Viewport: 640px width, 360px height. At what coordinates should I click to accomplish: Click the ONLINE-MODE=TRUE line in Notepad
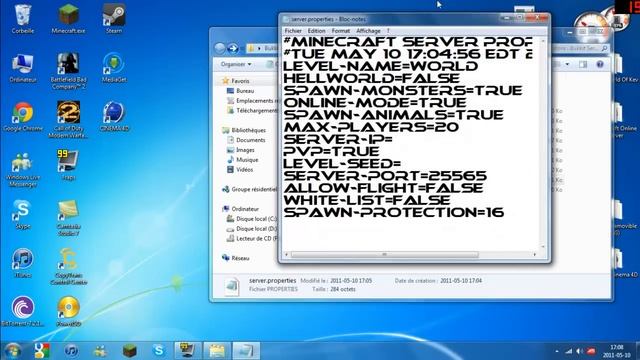375,103
